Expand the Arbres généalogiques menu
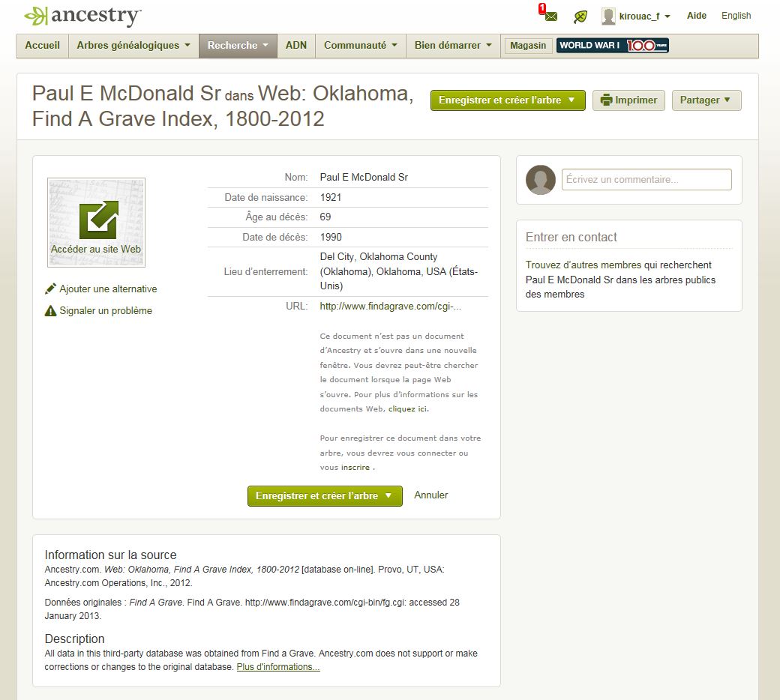Image resolution: width=780 pixels, height=700 pixels. tap(133, 45)
